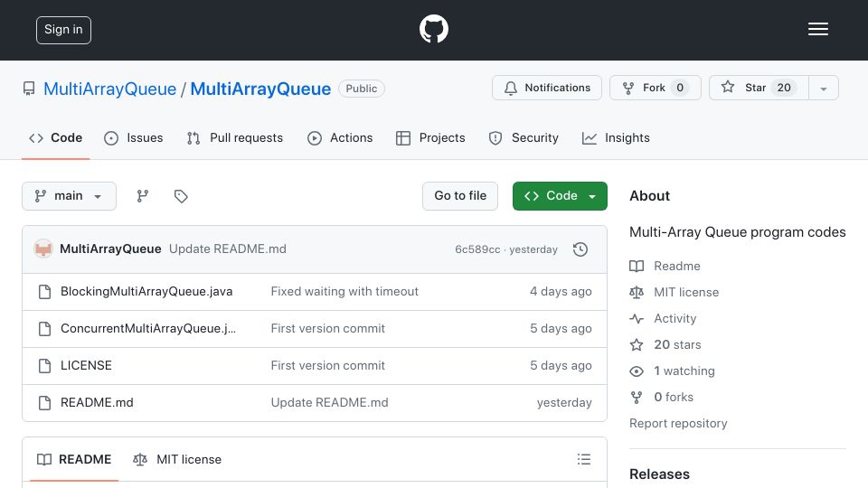The width and height of the screenshot is (868, 488).
Task: Click the star icon beside 20 stars
Action: pyautogui.click(x=637, y=344)
